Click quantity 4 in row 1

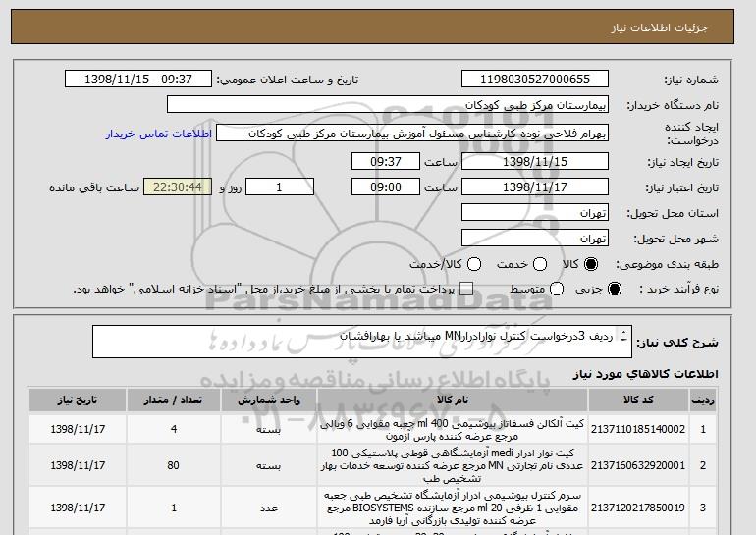coord(174,429)
